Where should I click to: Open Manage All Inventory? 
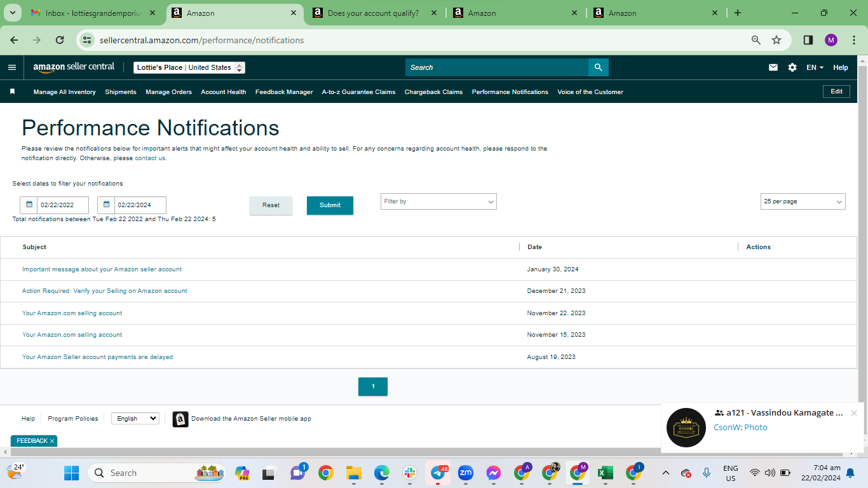(x=65, y=92)
